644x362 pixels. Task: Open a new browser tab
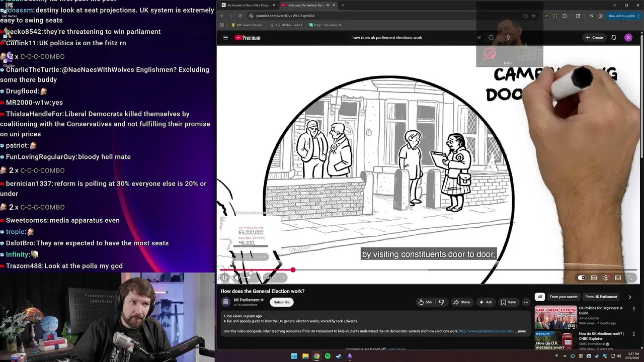point(343,5)
